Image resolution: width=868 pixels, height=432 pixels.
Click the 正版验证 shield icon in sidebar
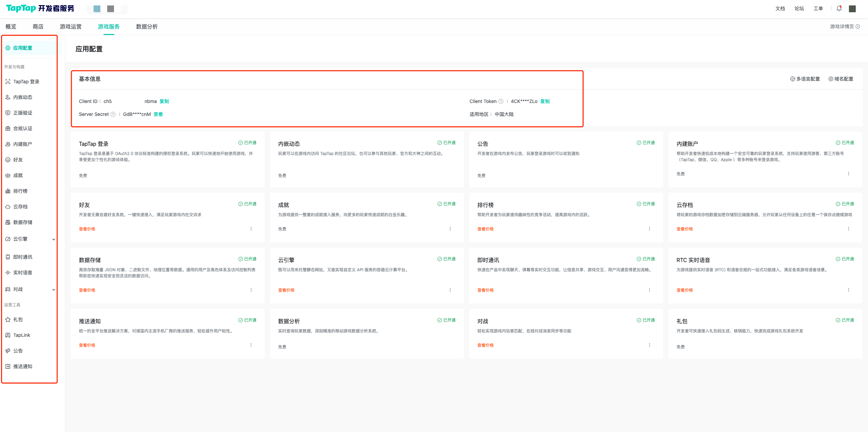click(x=8, y=113)
